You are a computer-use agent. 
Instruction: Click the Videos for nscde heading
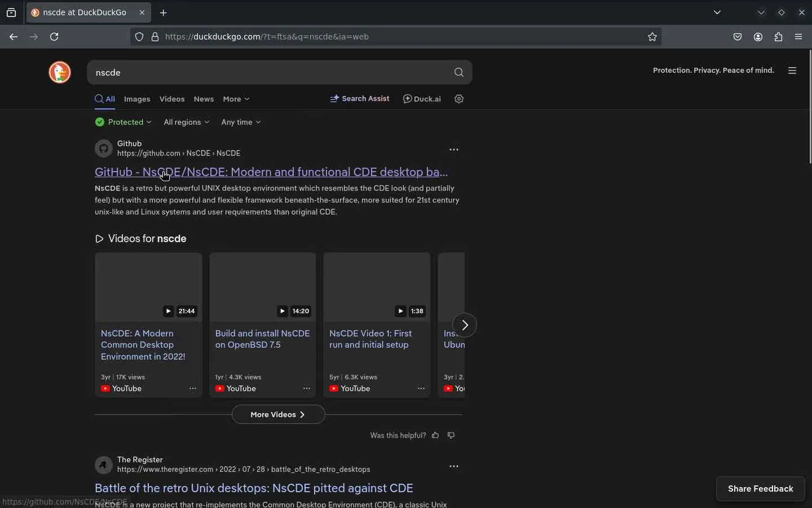[x=141, y=239]
